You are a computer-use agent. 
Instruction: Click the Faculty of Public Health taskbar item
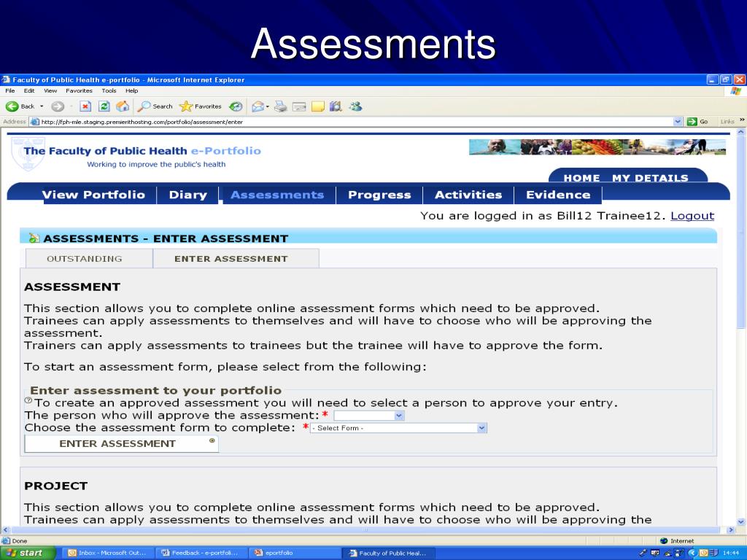click(x=387, y=553)
